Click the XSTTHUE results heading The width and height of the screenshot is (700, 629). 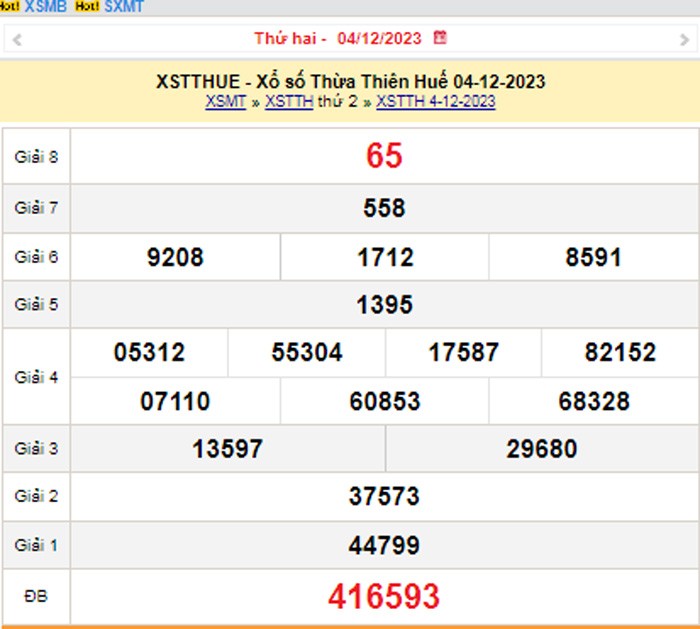point(350,81)
